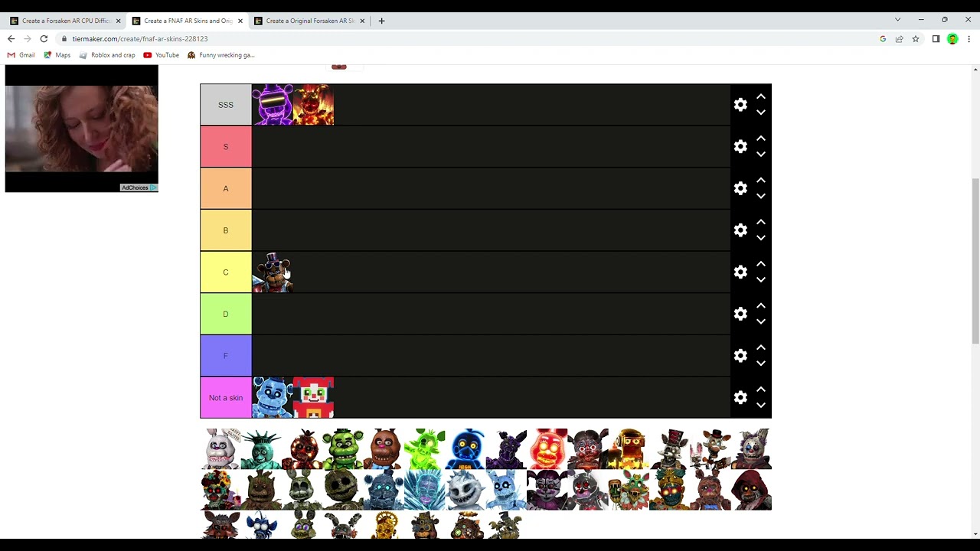This screenshot has height=551, width=980.
Task: Move D tier row down
Action: point(761,321)
